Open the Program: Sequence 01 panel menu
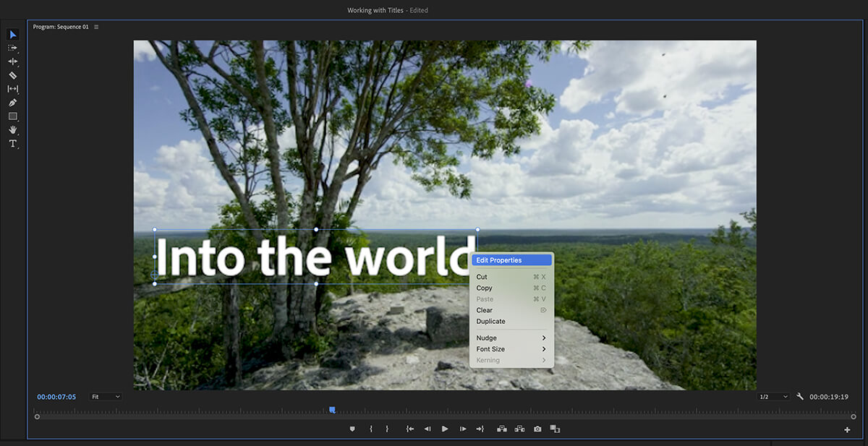868x446 pixels. tap(96, 27)
